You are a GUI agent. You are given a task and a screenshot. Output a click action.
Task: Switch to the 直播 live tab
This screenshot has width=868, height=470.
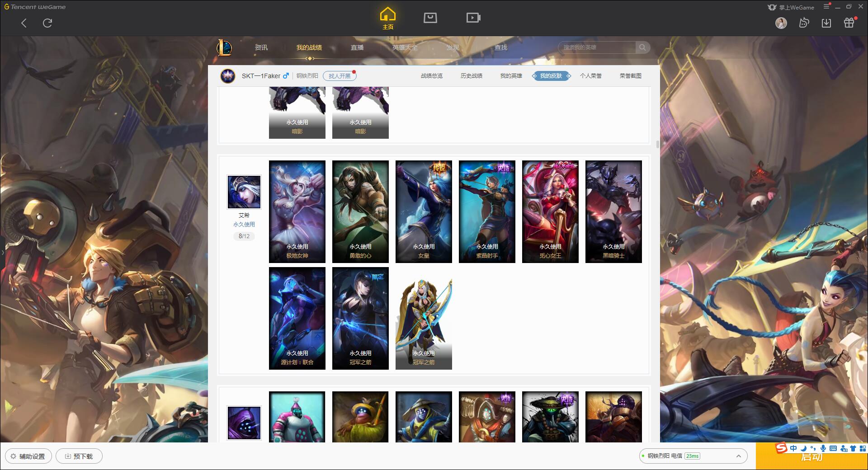357,47
